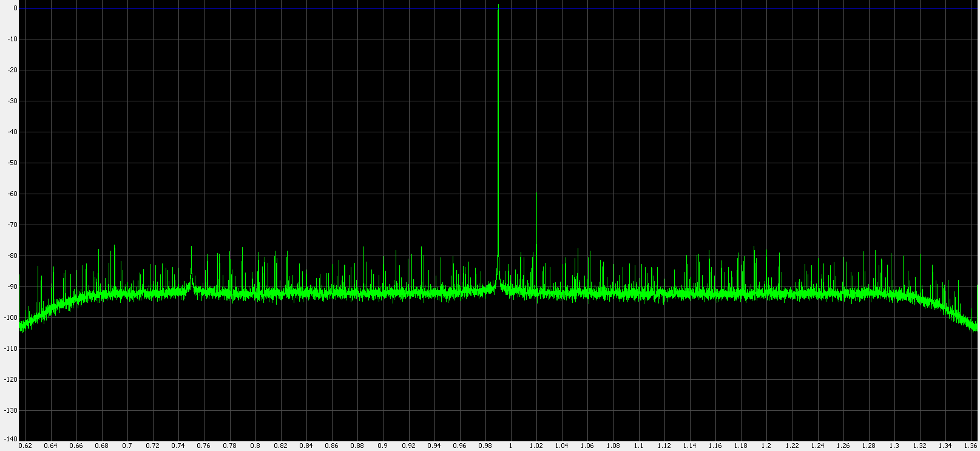Click the x-axis label "1.04"
The image size is (980, 451).
pos(561,446)
